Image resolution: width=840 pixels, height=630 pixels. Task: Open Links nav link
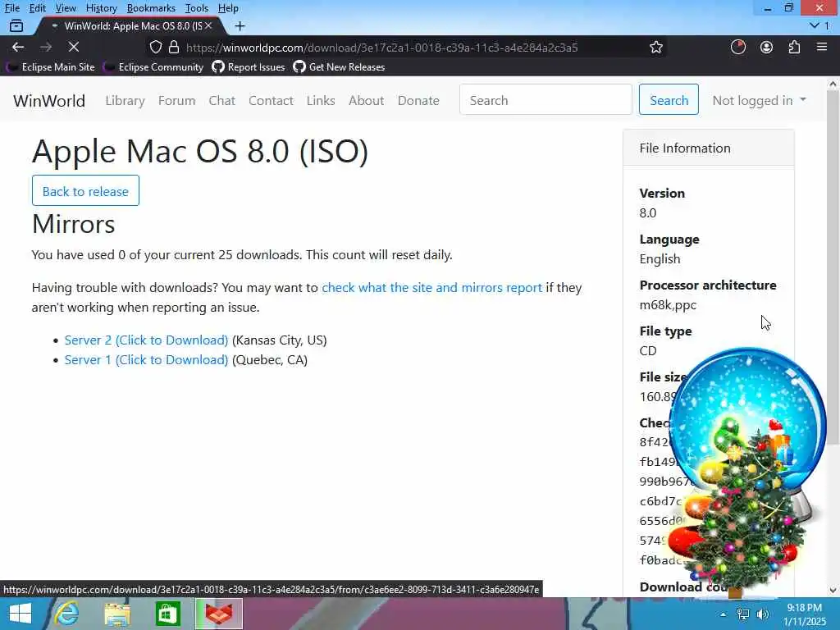(321, 101)
